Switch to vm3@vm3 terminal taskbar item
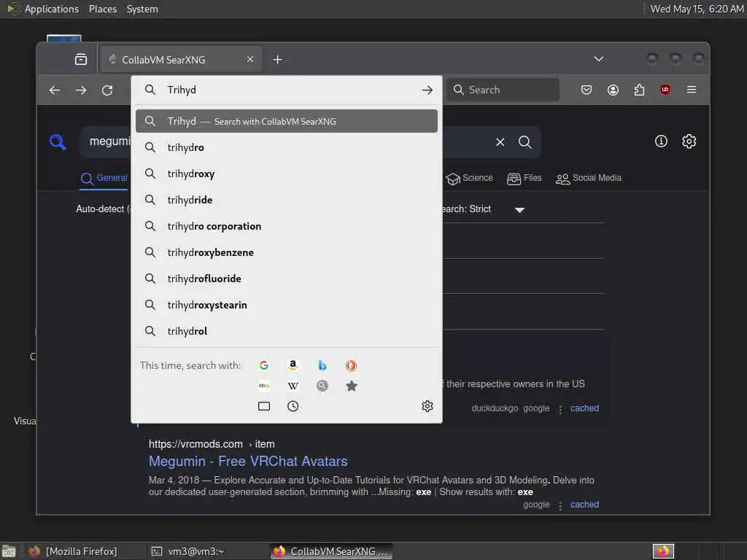 point(206,551)
